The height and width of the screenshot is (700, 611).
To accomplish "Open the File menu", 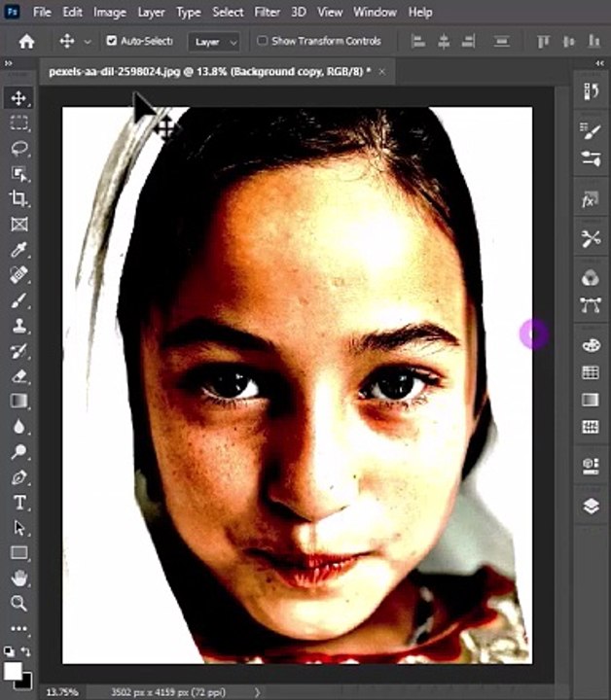I will [42, 12].
